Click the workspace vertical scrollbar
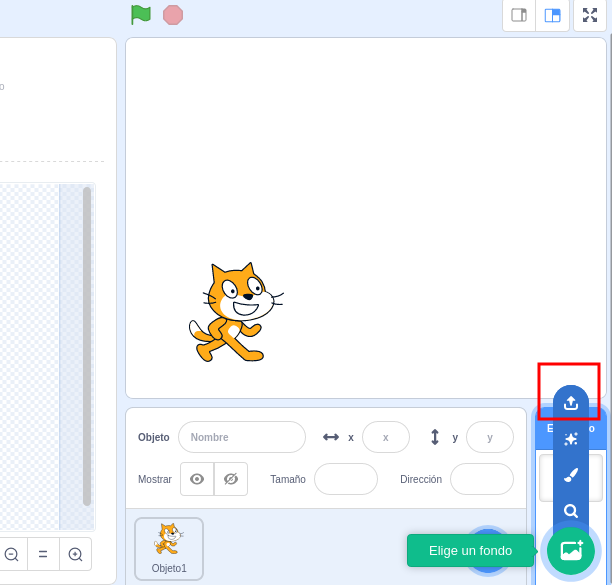612x585 pixels. coord(87,346)
